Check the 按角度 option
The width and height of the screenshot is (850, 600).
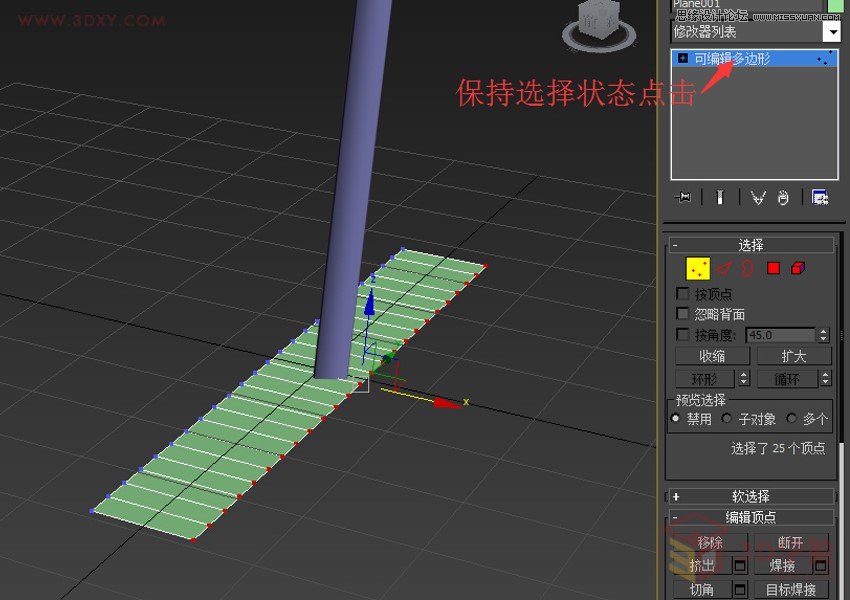coord(682,333)
